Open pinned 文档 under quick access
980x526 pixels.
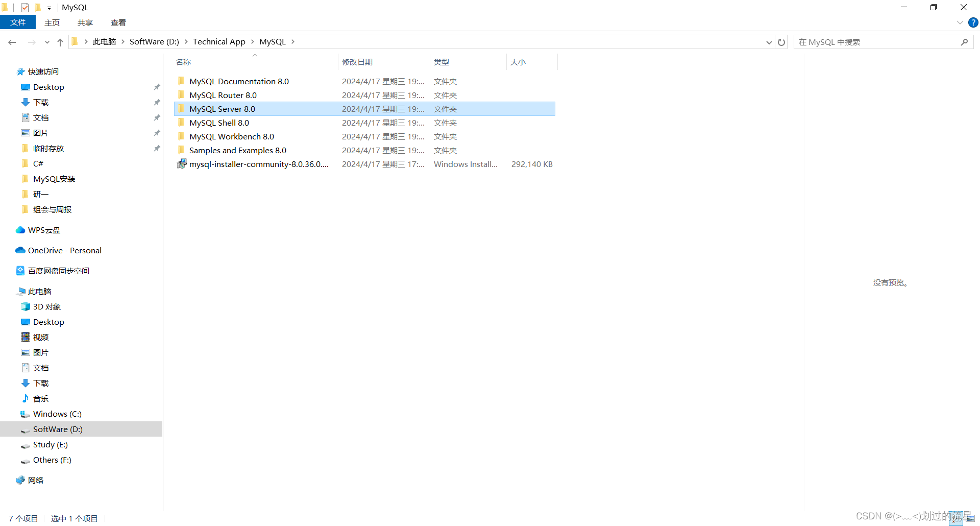tap(41, 117)
